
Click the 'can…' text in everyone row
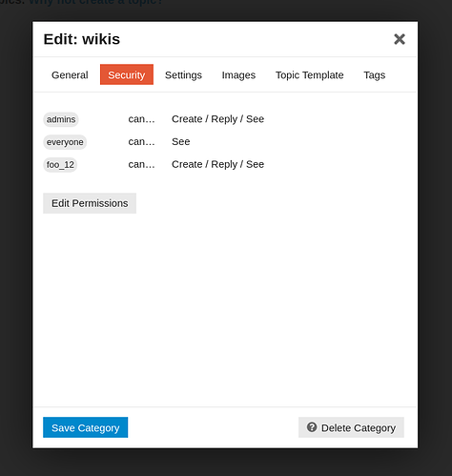(141, 141)
